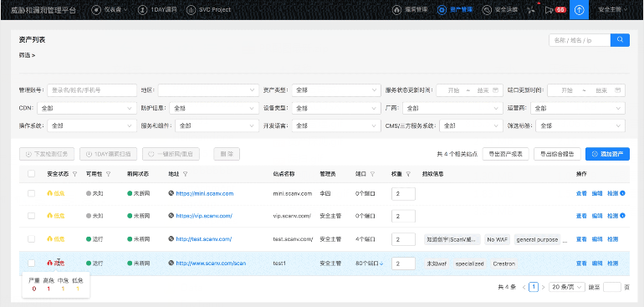Open the 操作系统 dropdown
The image size is (644, 307).
(x=92, y=125)
